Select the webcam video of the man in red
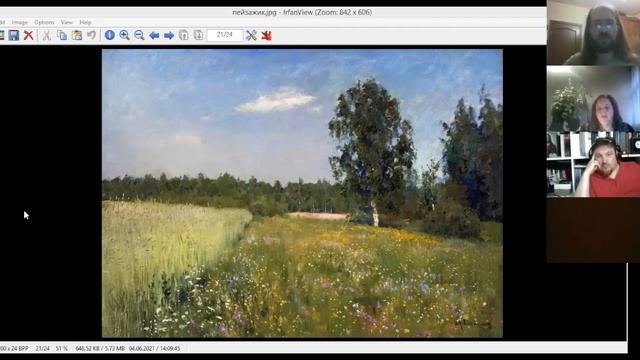The width and height of the screenshot is (640, 360). pos(593,164)
